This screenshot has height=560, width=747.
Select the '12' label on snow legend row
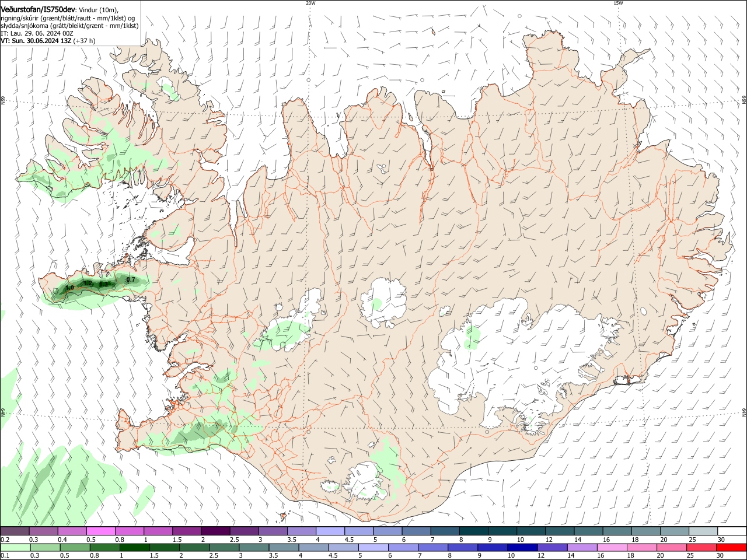click(549, 540)
